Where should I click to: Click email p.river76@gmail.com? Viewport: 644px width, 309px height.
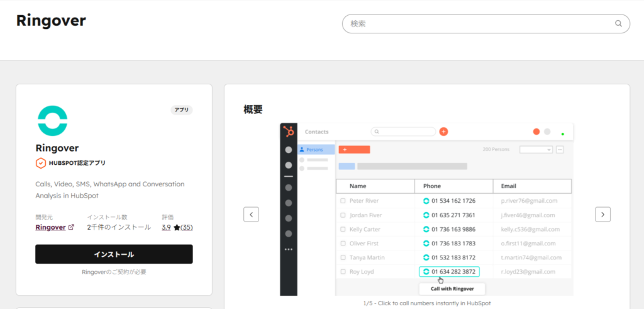click(529, 201)
